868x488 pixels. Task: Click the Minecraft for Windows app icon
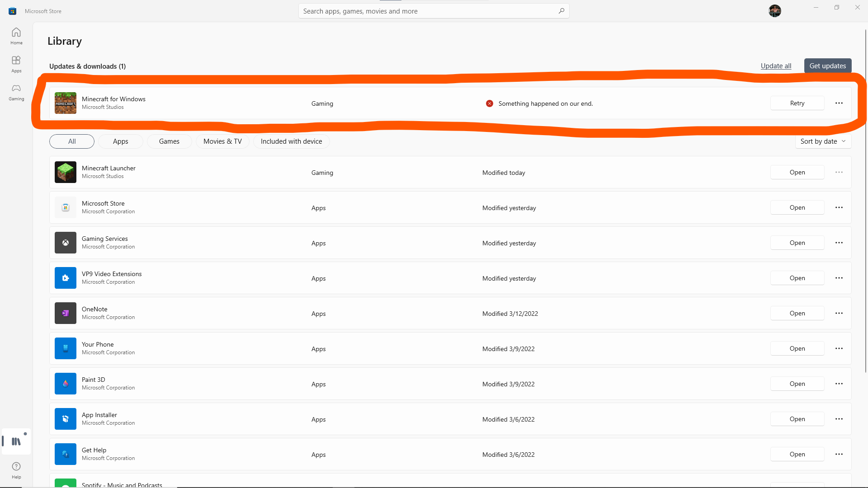[x=66, y=103]
